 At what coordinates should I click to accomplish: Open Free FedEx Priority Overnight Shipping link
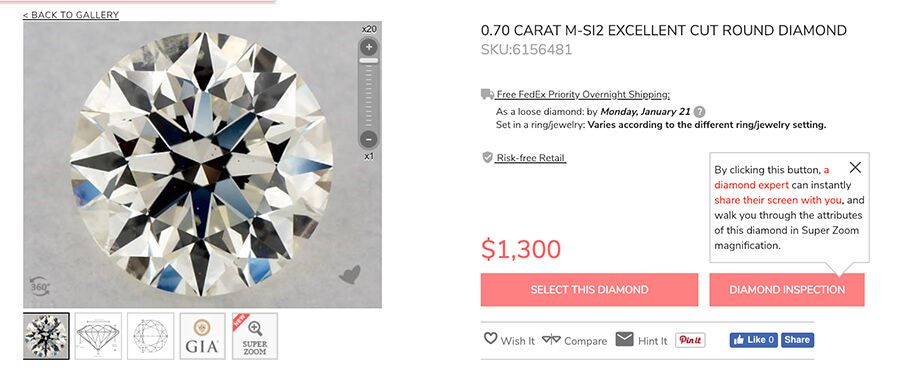click(583, 95)
